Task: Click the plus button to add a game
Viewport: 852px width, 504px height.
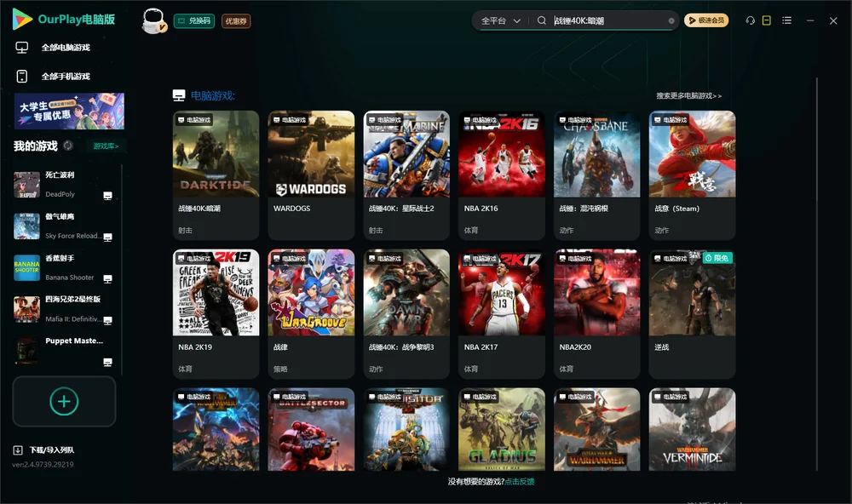Action: coord(64,401)
